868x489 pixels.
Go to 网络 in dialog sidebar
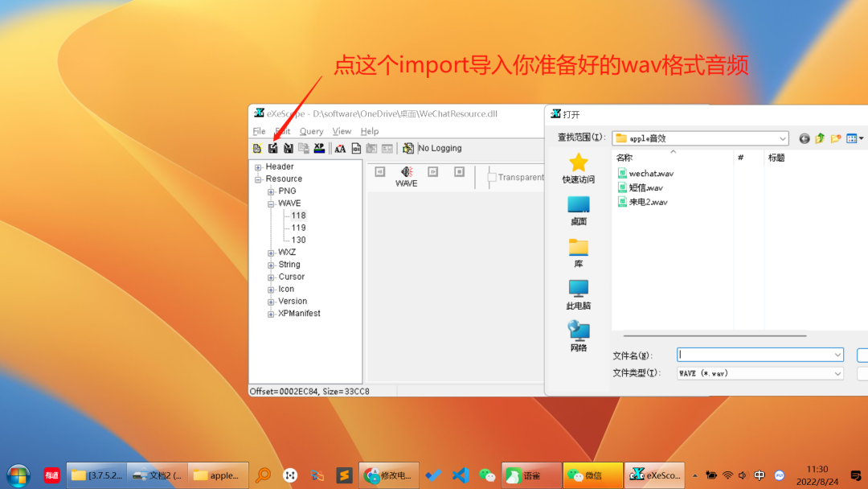coord(578,337)
